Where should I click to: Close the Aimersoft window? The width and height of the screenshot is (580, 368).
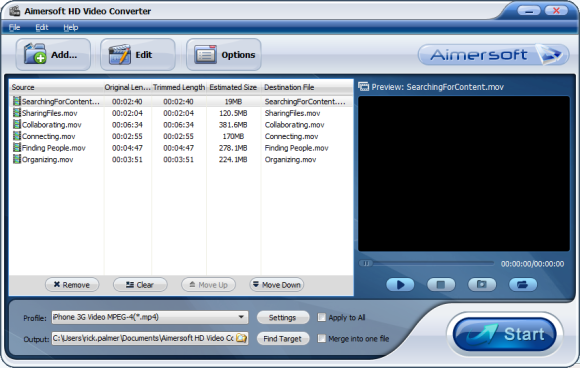(x=556, y=11)
